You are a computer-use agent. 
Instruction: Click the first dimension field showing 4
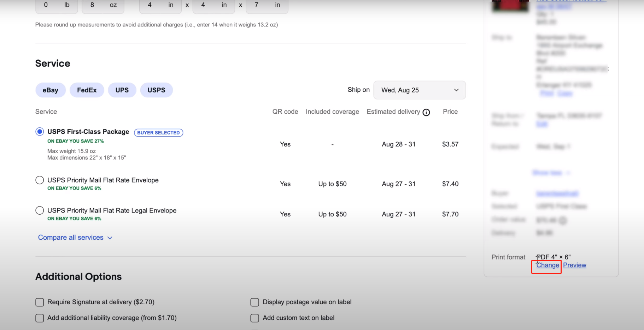pos(160,6)
